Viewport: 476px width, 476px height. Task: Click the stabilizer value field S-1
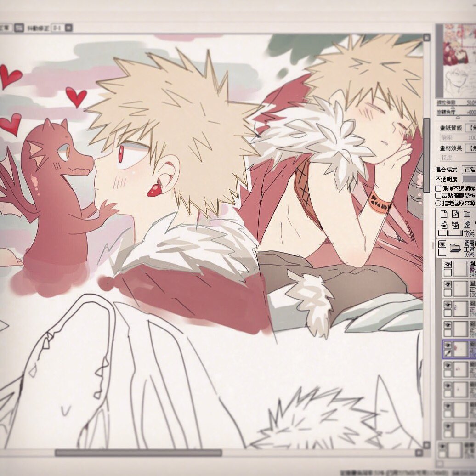[x=58, y=28]
